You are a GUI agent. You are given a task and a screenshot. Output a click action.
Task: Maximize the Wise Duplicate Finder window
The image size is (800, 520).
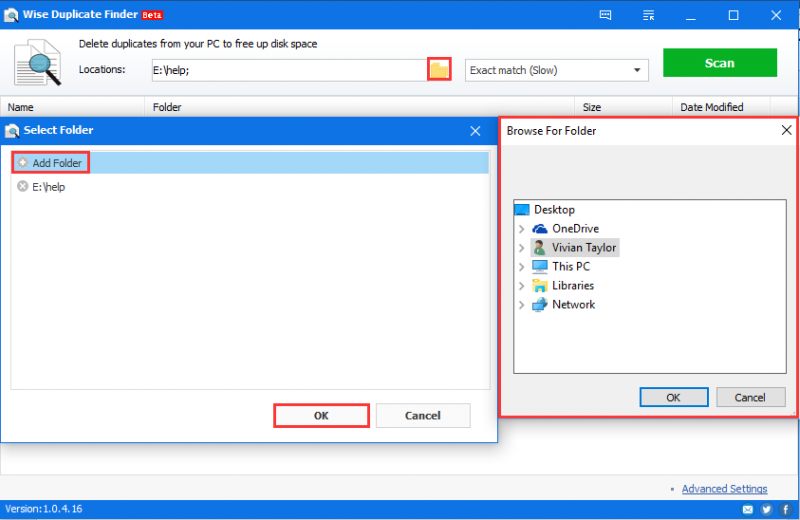coord(733,15)
